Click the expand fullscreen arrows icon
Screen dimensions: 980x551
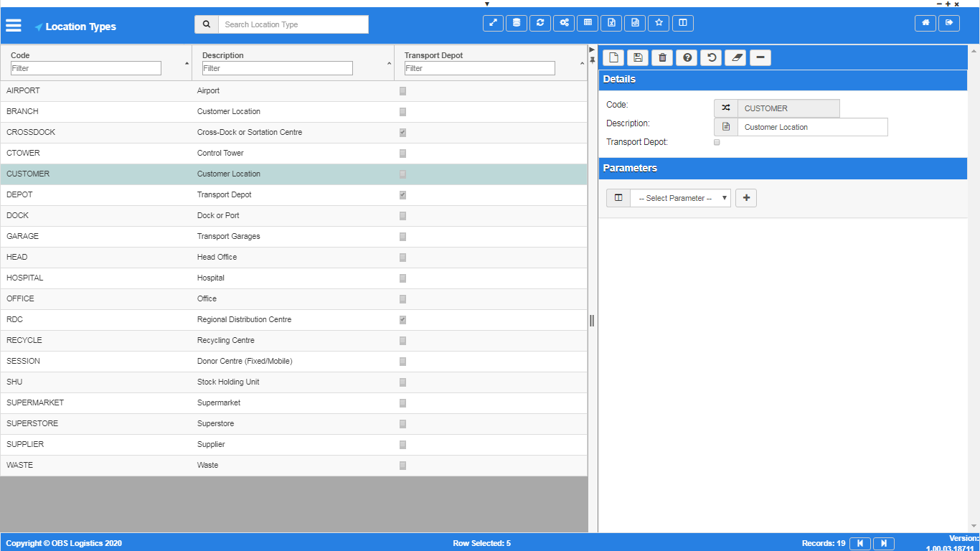point(493,23)
